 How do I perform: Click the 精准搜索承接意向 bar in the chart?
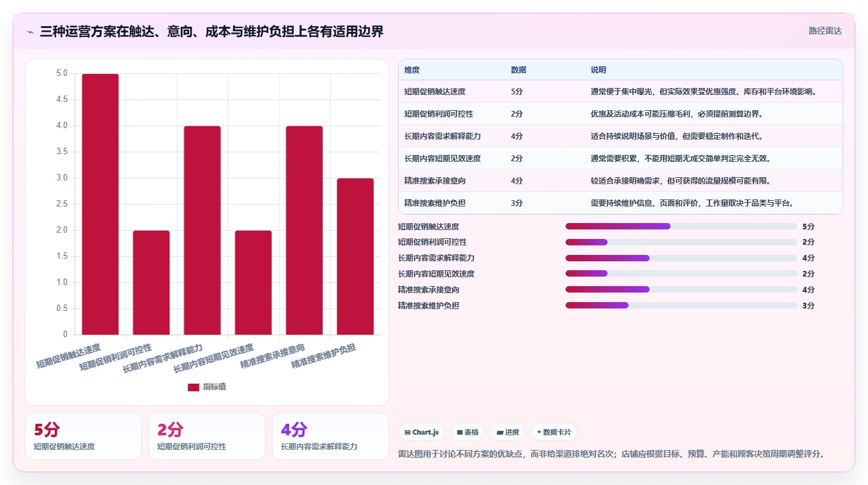click(304, 230)
